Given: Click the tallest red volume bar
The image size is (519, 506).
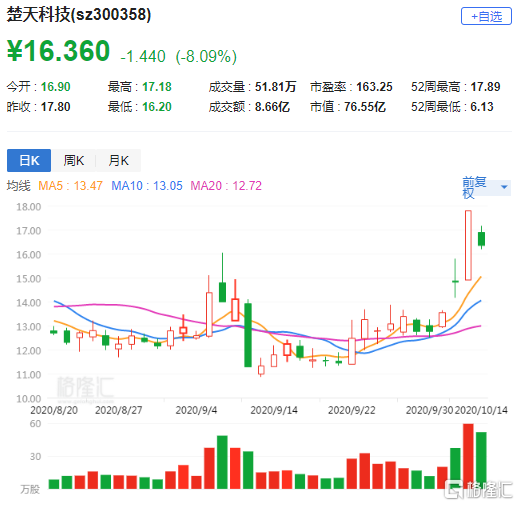Looking at the screenshot, I should click(x=468, y=456).
